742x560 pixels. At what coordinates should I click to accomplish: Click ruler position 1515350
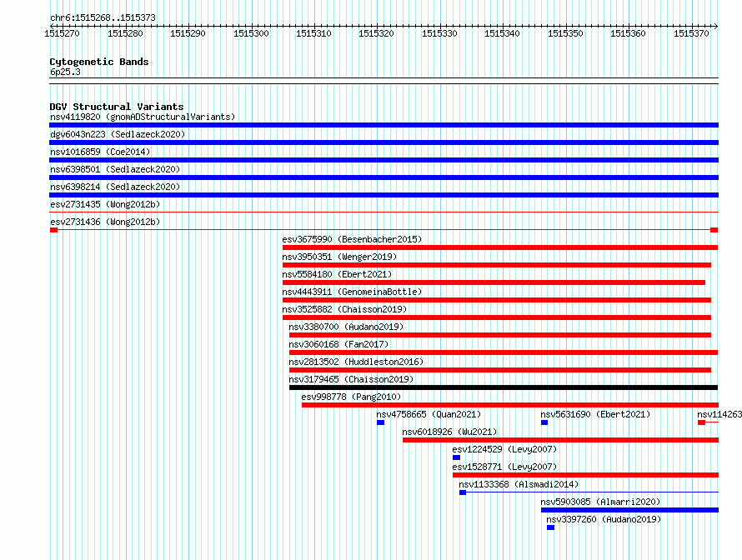point(565,33)
